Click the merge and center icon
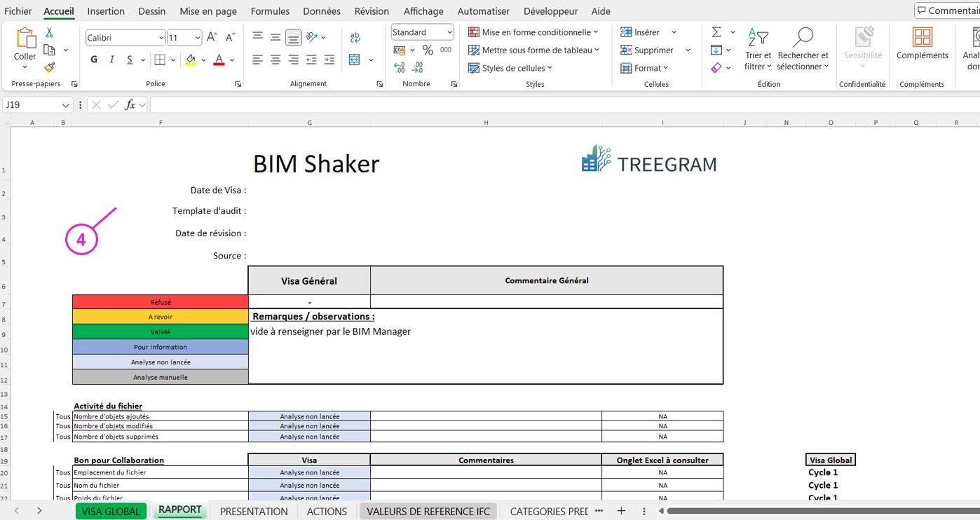The width and height of the screenshot is (980, 520). (355, 60)
